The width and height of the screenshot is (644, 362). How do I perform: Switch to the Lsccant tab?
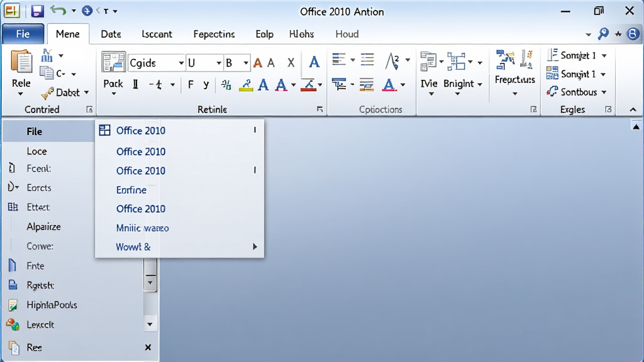pyautogui.click(x=157, y=34)
